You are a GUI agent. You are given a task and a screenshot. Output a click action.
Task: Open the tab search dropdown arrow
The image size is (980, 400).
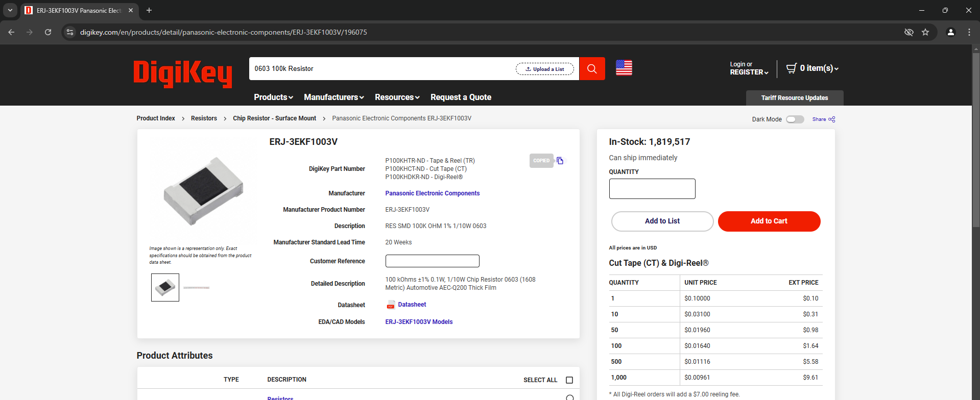[x=10, y=10]
